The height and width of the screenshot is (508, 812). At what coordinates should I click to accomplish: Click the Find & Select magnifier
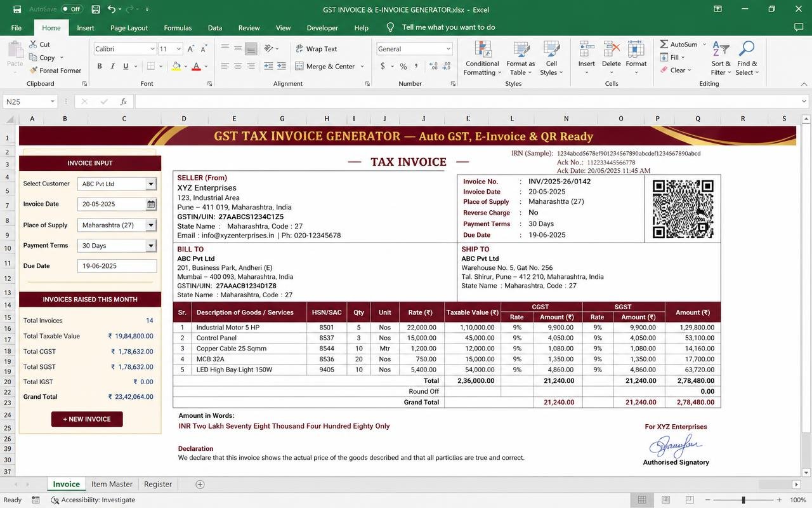(747, 50)
